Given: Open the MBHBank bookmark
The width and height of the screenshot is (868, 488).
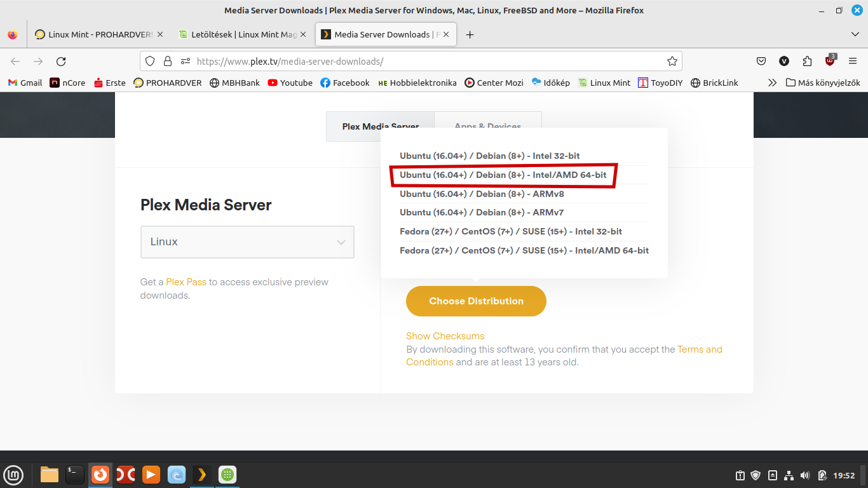Looking at the screenshot, I should pos(234,83).
